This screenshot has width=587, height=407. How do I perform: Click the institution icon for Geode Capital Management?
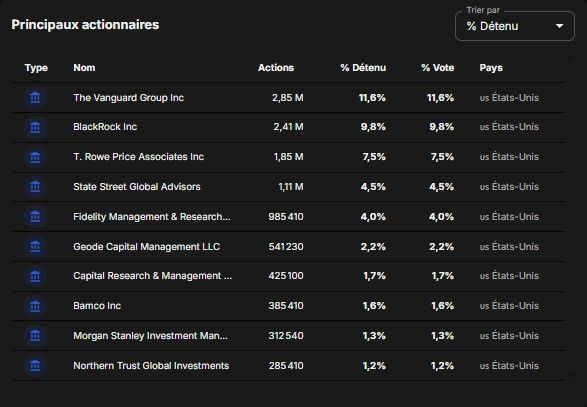[35, 246]
